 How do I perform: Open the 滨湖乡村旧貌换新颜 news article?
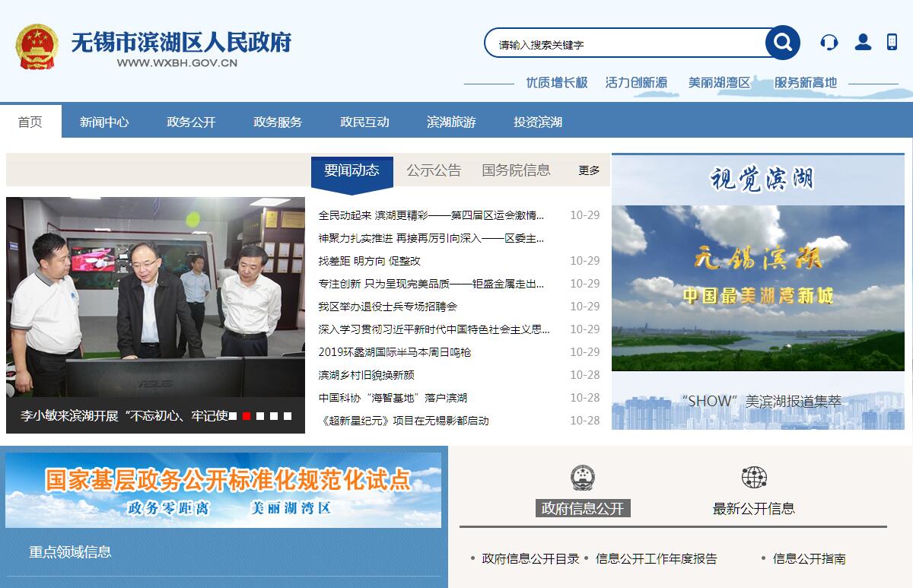(366, 375)
